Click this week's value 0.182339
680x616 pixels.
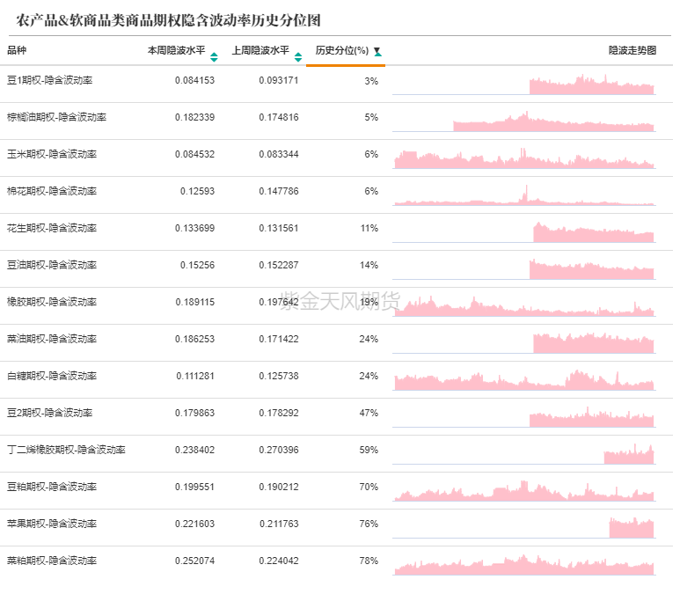click(194, 117)
